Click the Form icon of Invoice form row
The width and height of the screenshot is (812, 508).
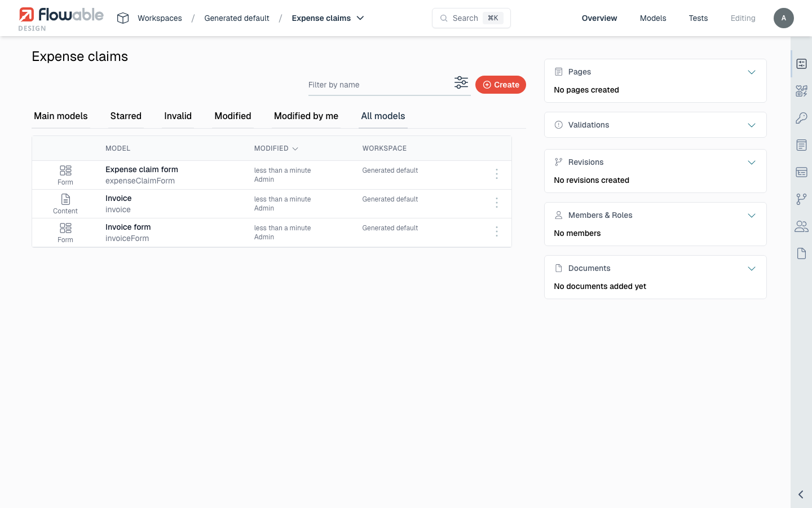click(65, 228)
